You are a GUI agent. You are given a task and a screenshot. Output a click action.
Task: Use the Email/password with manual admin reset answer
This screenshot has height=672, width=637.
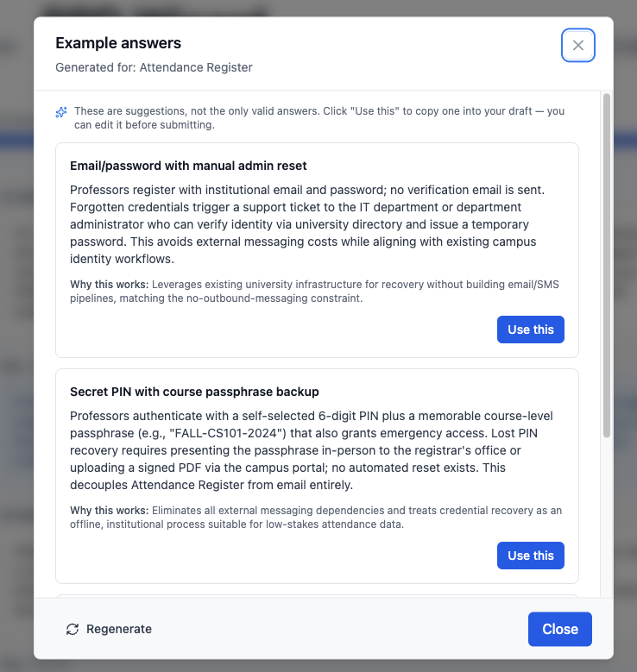tap(531, 330)
